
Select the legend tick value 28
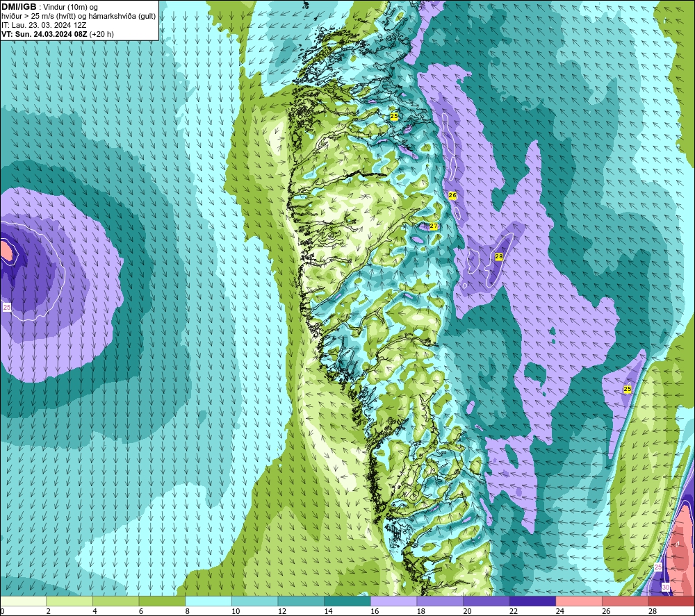pos(653,611)
